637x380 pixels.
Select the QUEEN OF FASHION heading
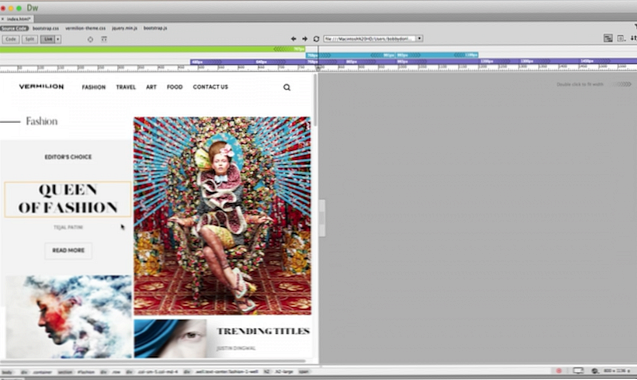tap(68, 199)
